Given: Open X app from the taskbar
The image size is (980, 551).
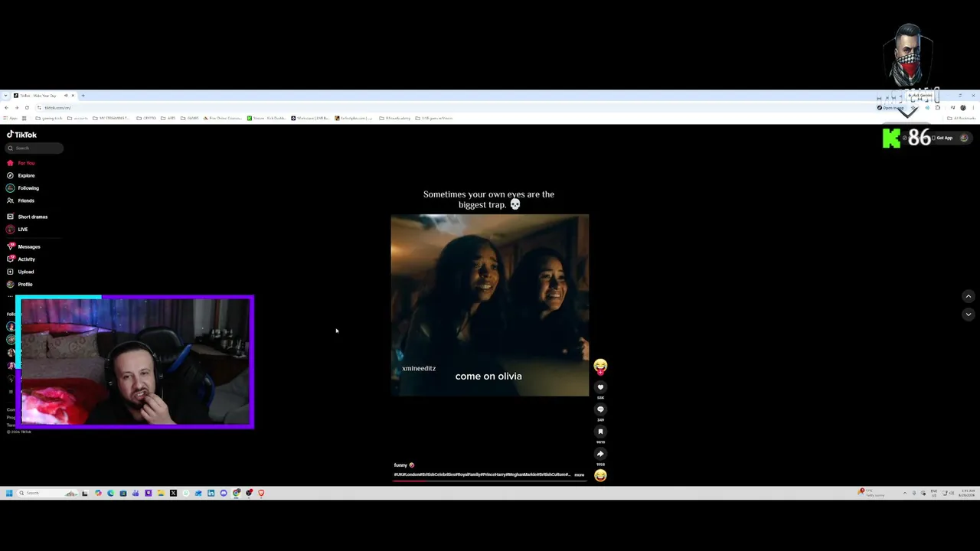Looking at the screenshot, I should coord(173,493).
